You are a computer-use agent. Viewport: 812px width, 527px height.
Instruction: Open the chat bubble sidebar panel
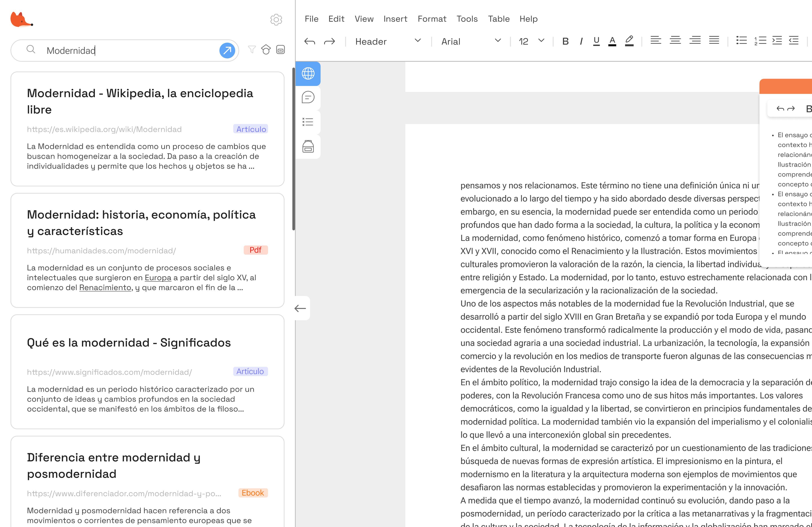click(x=308, y=97)
